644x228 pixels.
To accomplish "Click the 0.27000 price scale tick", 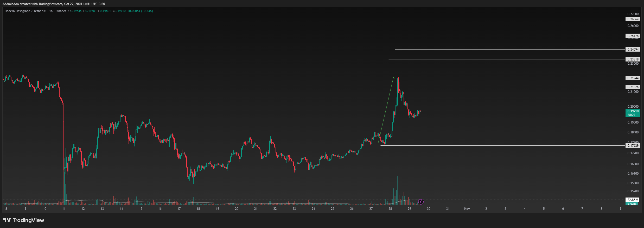I will pyautogui.click(x=633, y=14).
